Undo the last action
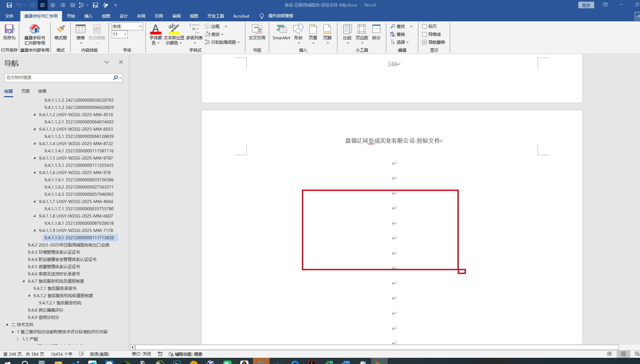Image resolution: width=640 pixels, height=364 pixels. (19, 5)
